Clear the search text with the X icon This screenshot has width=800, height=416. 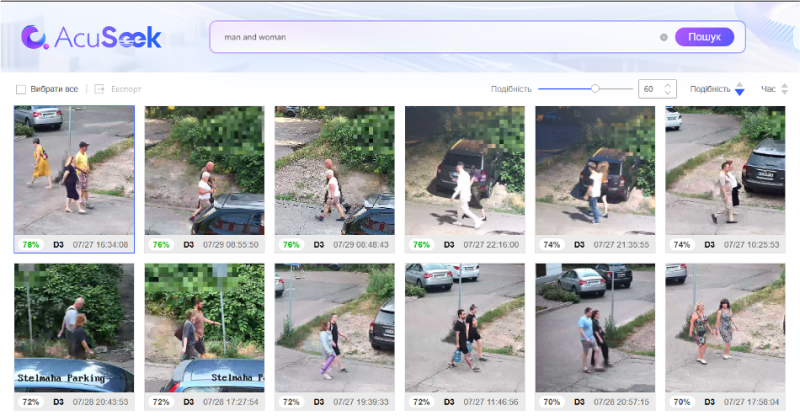point(663,37)
